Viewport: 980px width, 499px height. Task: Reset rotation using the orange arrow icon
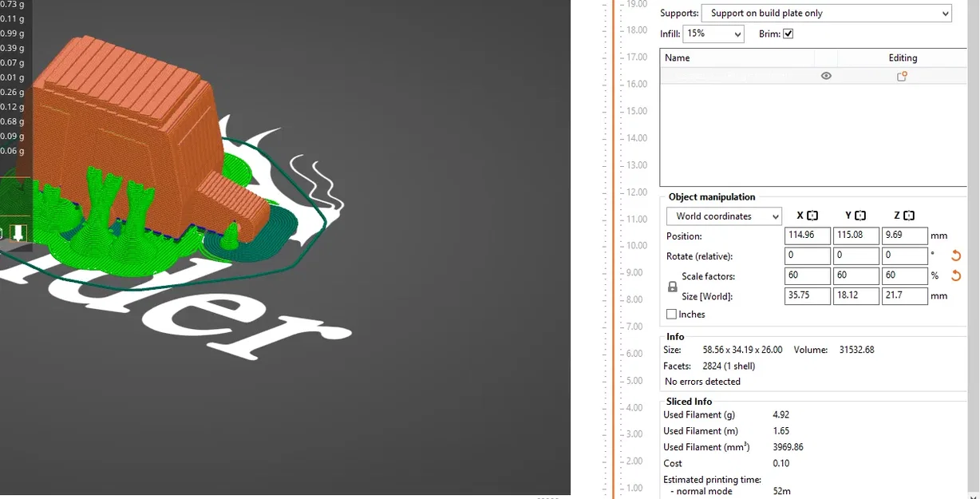click(955, 256)
